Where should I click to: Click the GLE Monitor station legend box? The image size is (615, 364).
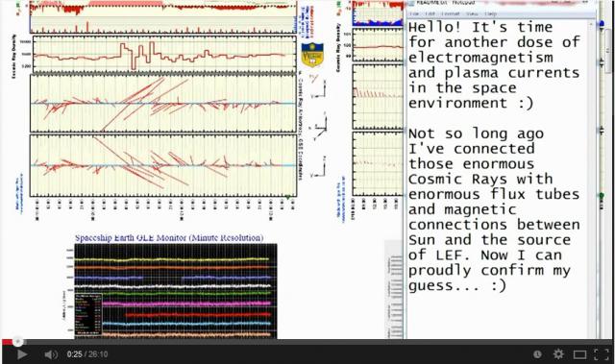[88, 315]
